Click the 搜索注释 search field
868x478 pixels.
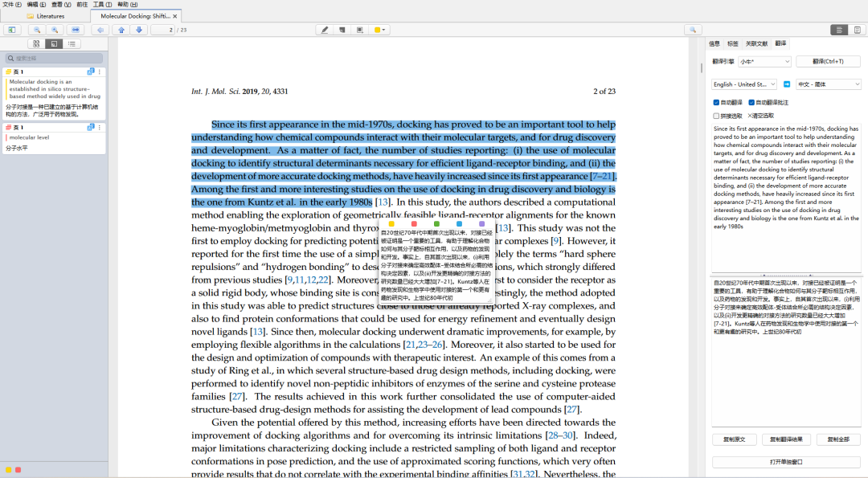(55, 58)
